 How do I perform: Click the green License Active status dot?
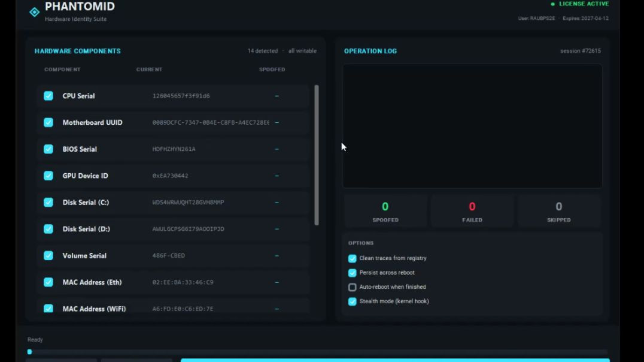pos(553,4)
